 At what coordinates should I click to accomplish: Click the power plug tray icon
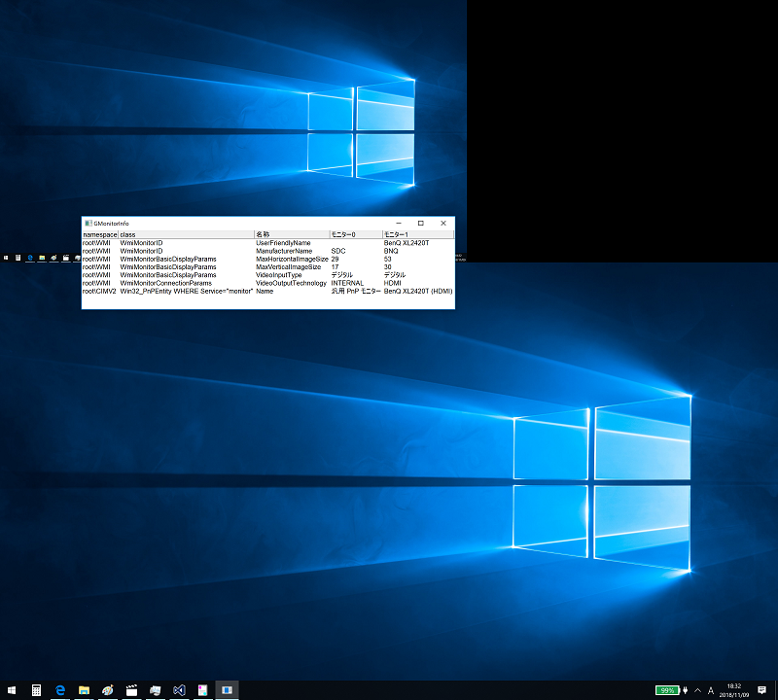click(x=686, y=690)
